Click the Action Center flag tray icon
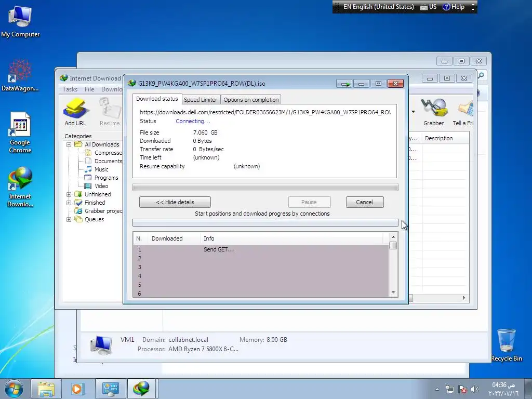 pyautogui.click(x=462, y=390)
